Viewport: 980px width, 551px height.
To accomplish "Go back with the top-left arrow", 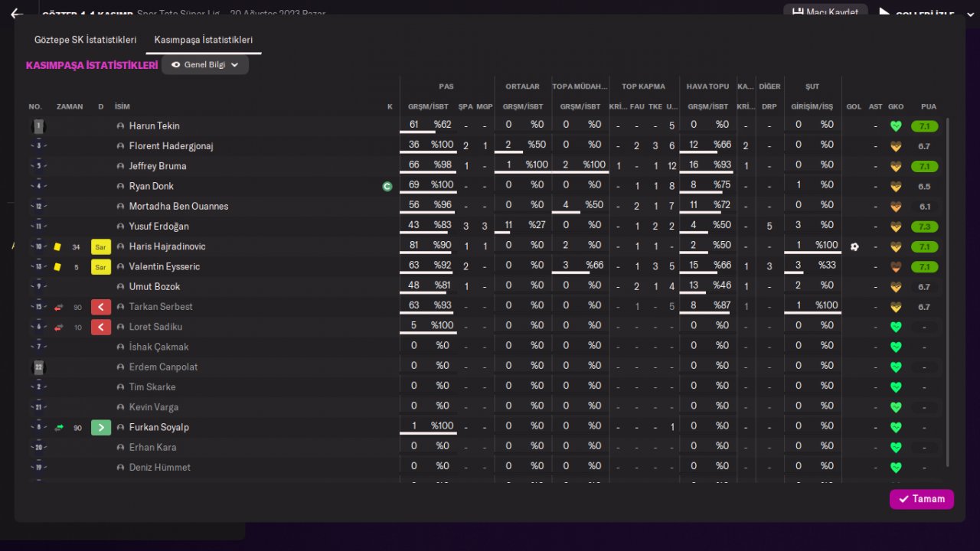I will [x=16, y=14].
